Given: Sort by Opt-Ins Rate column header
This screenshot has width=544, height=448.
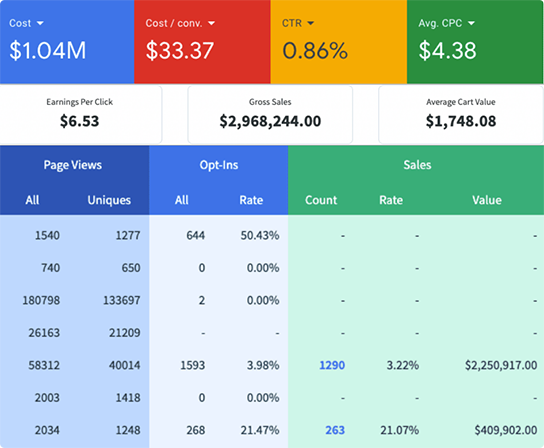Looking at the screenshot, I should click(x=251, y=200).
